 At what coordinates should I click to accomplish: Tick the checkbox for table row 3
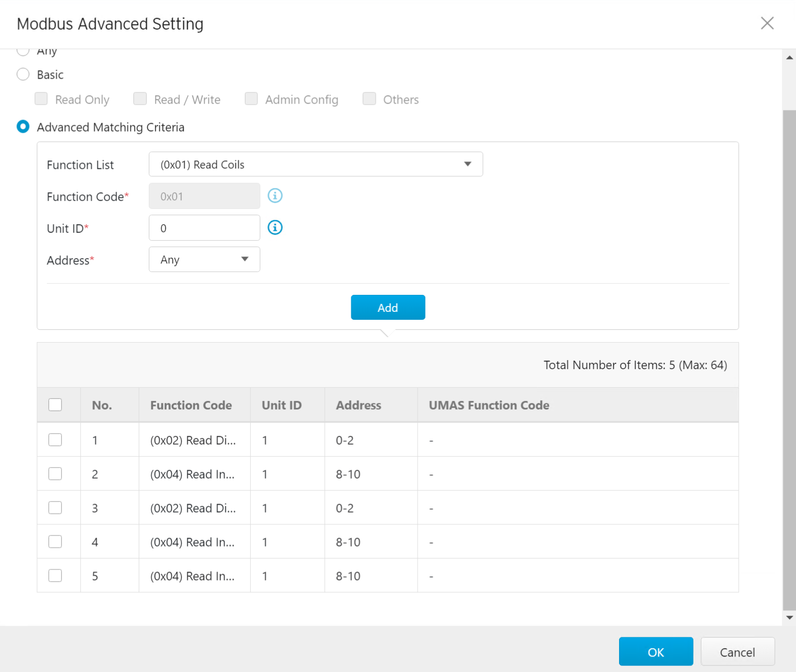[x=55, y=508]
